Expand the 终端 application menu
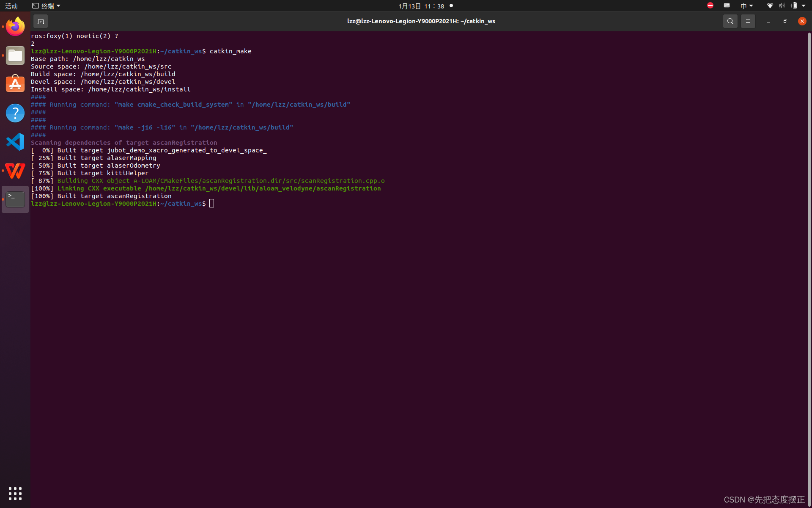 tap(47, 6)
